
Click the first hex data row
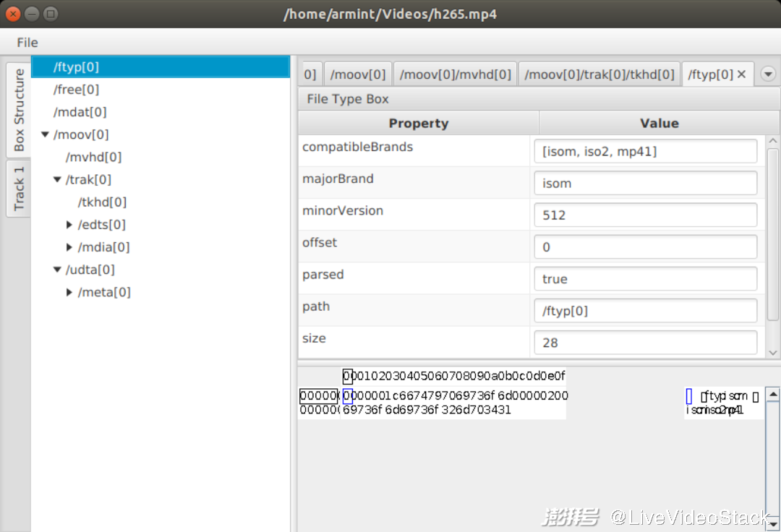pos(456,395)
